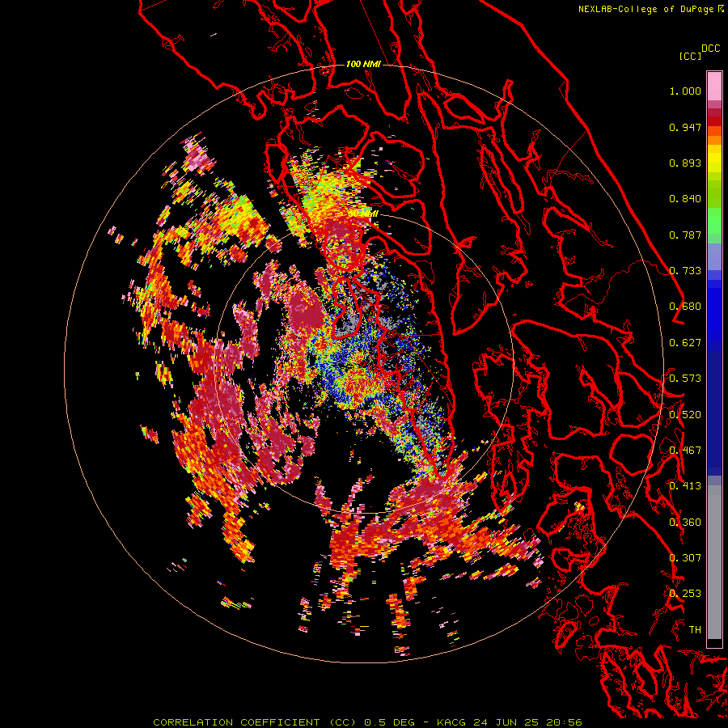Screen dimensions: 728x728
Task: Click the TH label at the legend bottom
Action: [x=695, y=629]
